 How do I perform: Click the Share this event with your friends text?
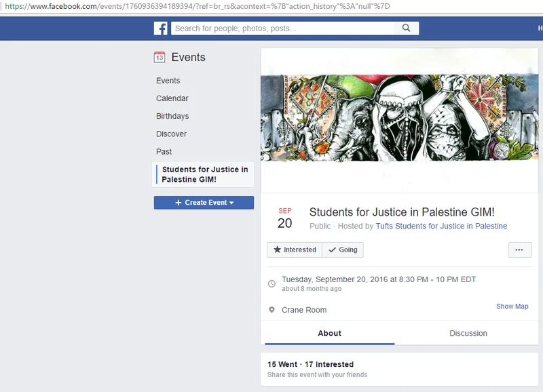pyautogui.click(x=317, y=374)
